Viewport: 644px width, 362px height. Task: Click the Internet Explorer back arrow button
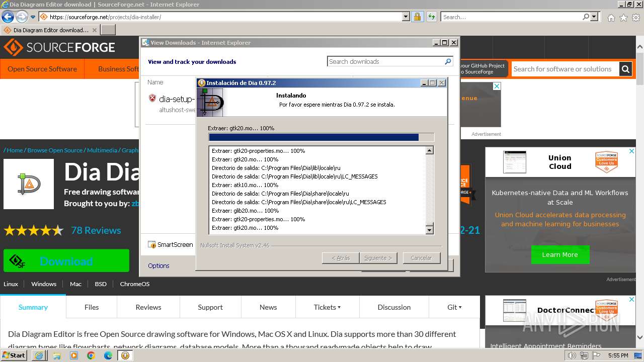pyautogui.click(x=8, y=17)
